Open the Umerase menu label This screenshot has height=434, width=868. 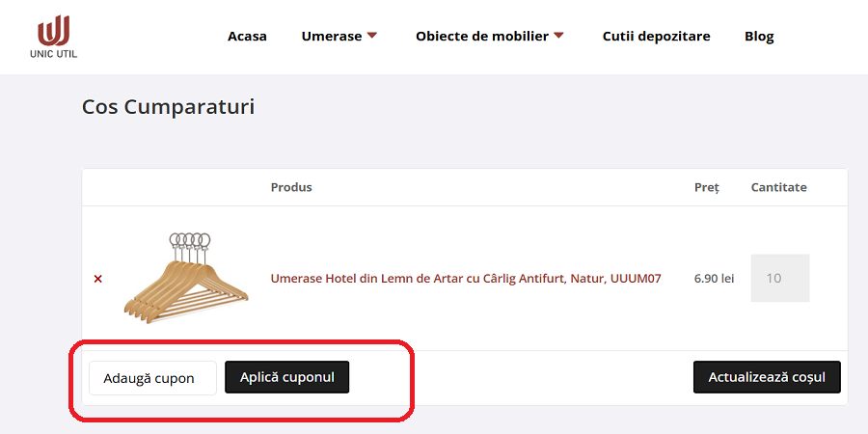[331, 37]
